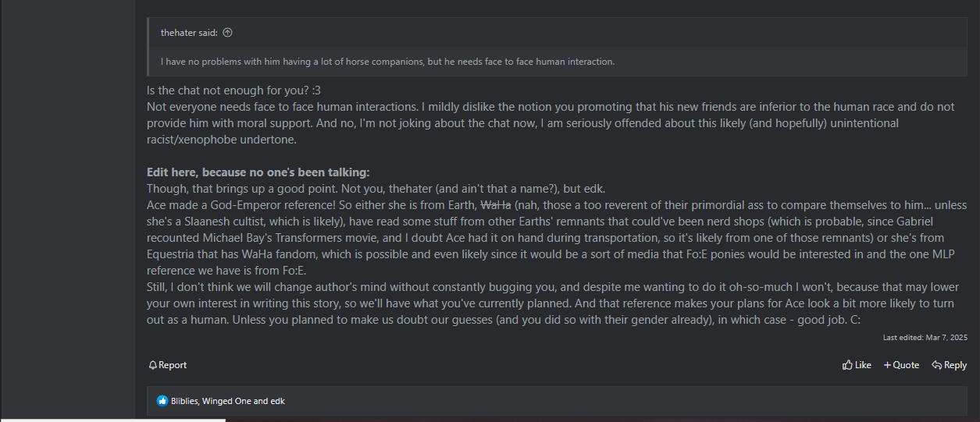Click the struck-through 'WaHa' text
980x422 pixels.
tap(495, 205)
